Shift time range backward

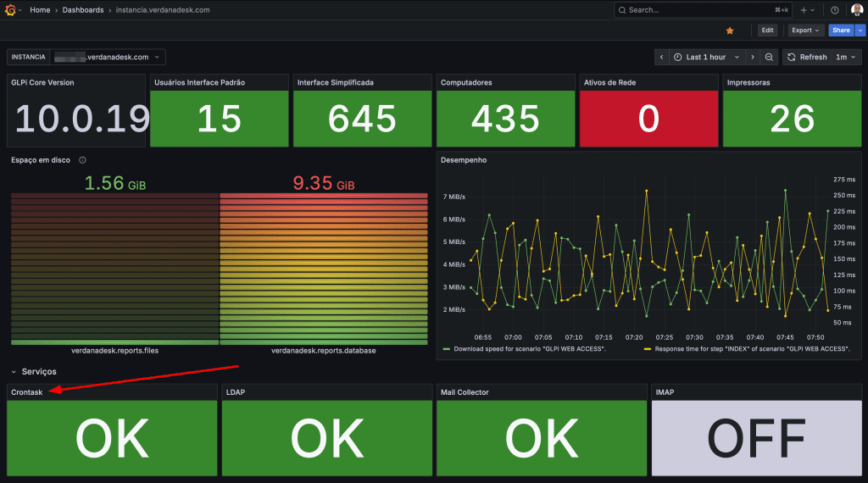click(661, 57)
